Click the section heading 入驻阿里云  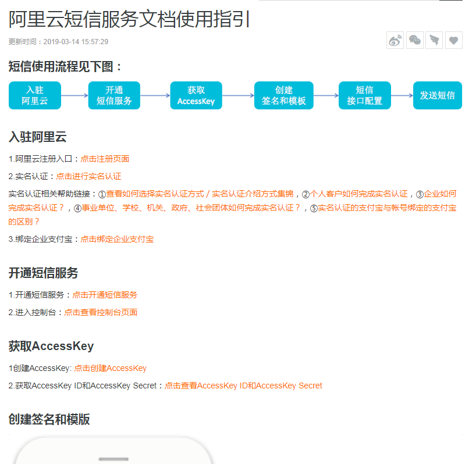coord(38,137)
